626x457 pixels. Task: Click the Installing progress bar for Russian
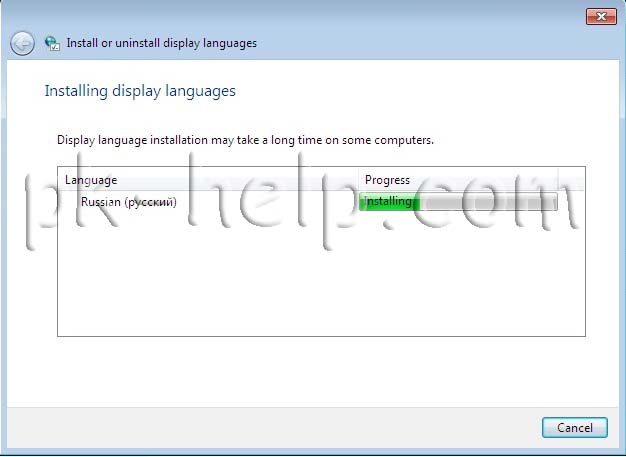[x=458, y=202]
